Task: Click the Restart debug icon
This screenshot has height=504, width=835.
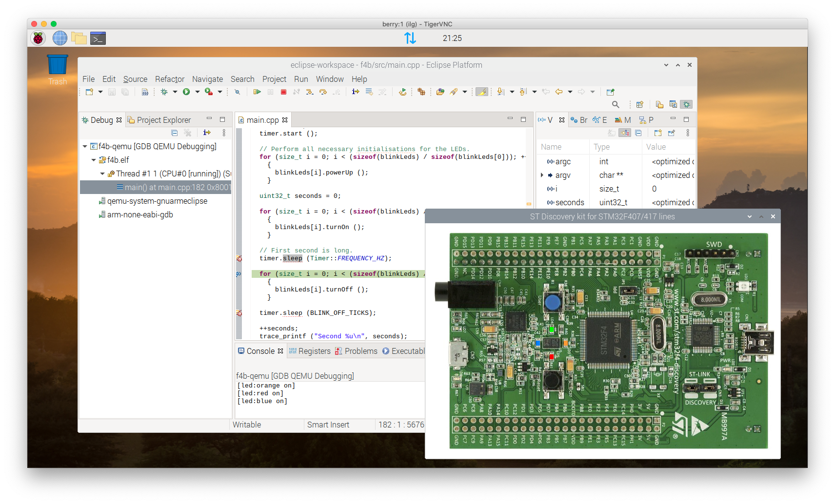Action: pos(402,92)
